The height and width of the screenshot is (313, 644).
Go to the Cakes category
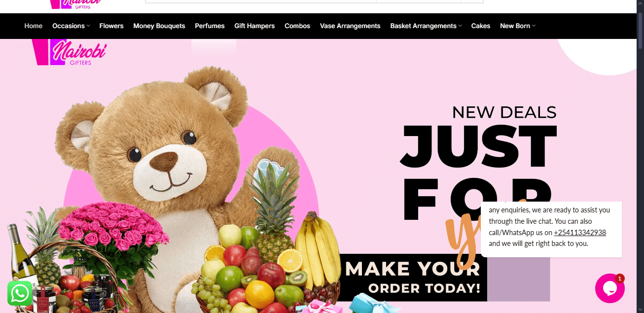pyautogui.click(x=481, y=26)
